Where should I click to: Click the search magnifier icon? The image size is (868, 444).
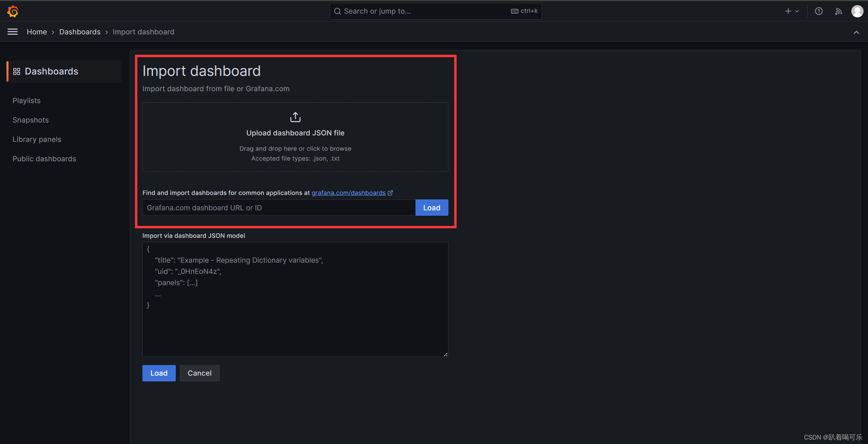coord(337,11)
